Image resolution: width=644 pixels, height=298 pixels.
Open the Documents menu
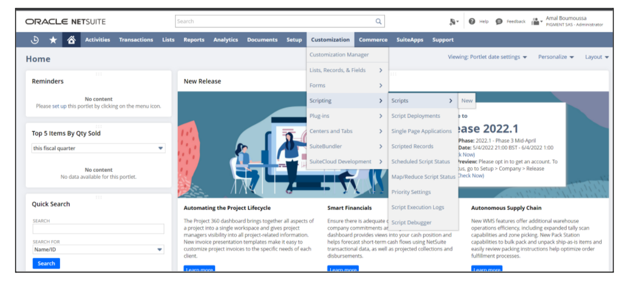262,40
